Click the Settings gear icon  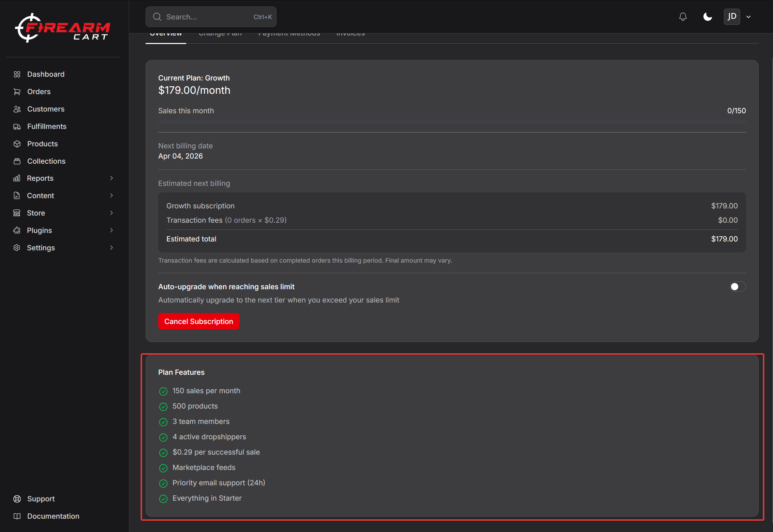coord(17,248)
